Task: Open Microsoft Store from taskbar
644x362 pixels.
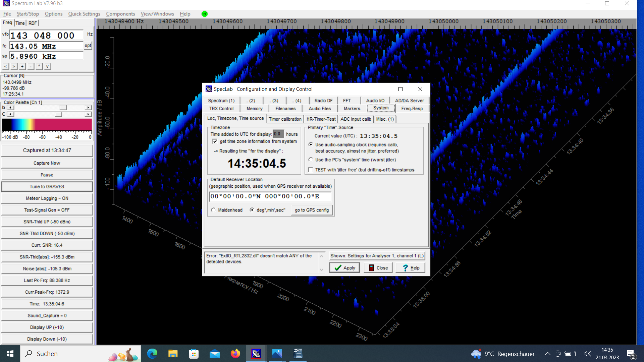Action: [194, 354]
